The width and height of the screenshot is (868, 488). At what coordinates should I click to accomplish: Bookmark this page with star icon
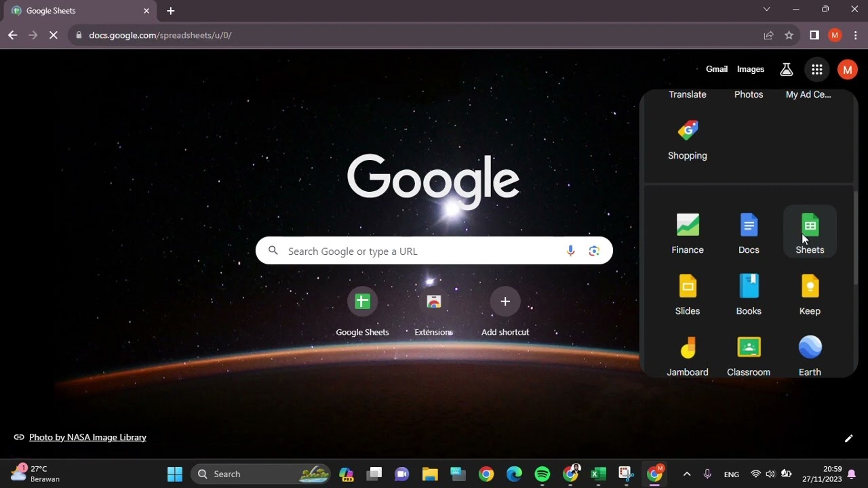pyautogui.click(x=789, y=35)
